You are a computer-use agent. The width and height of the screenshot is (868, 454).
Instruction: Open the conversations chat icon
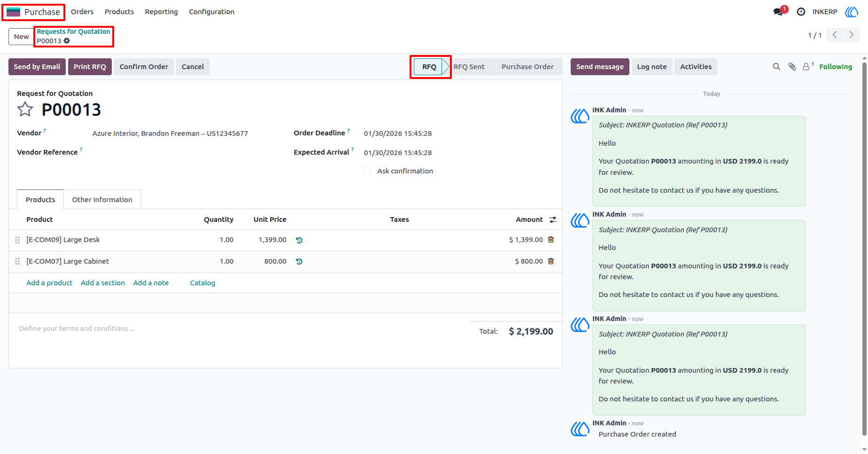pyautogui.click(x=778, y=12)
